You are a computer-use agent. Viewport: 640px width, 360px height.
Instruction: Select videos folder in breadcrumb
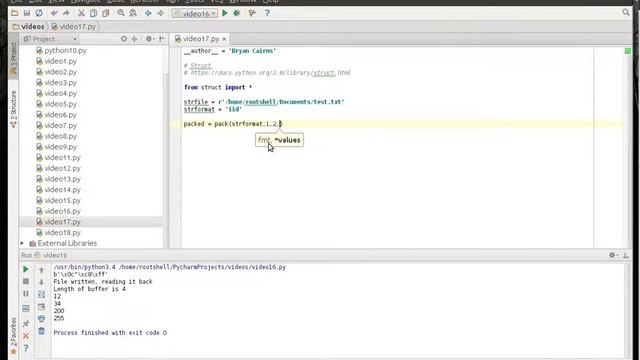[29, 27]
